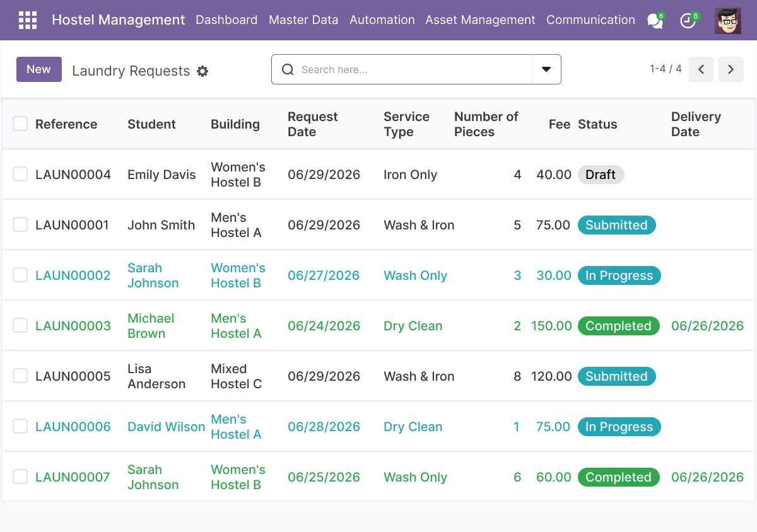Click student name Lisa Anderson
This screenshot has height=532, width=757.
[156, 376]
